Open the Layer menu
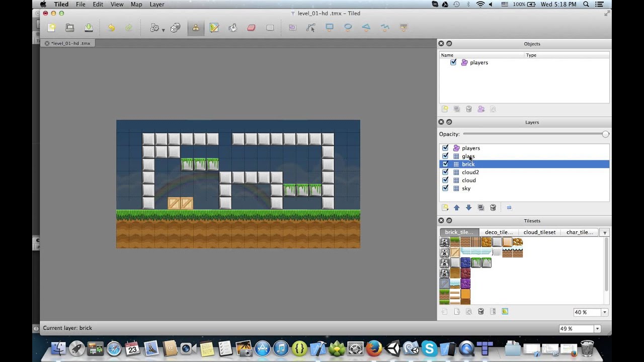Viewport: 644px width, 362px height. coord(157,4)
